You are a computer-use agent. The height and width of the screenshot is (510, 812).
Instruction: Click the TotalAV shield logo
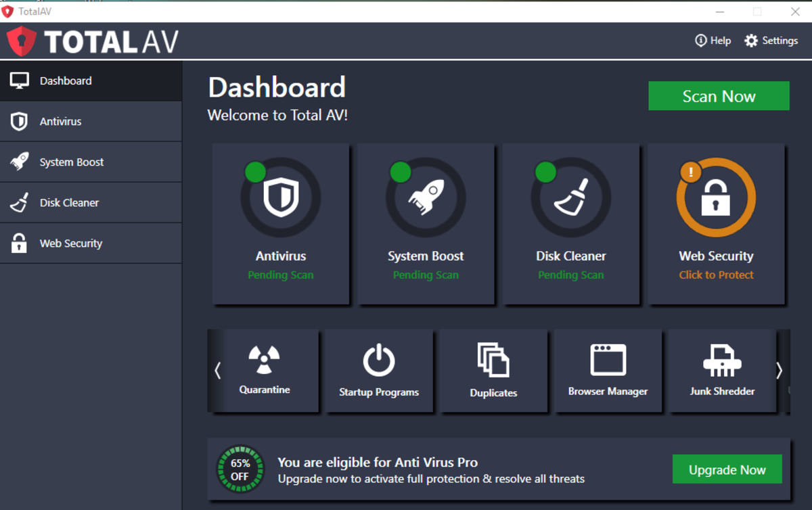22,41
